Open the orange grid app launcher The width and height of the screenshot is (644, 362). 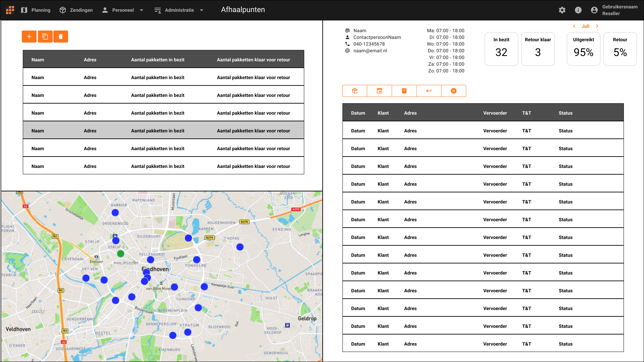(10, 10)
